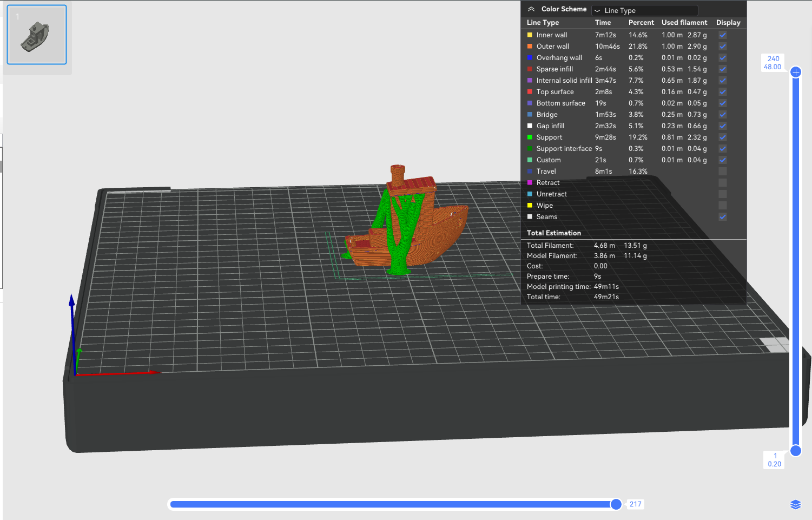
Task: Show Retract moves with its checkbox
Action: [x=723, y=183]
